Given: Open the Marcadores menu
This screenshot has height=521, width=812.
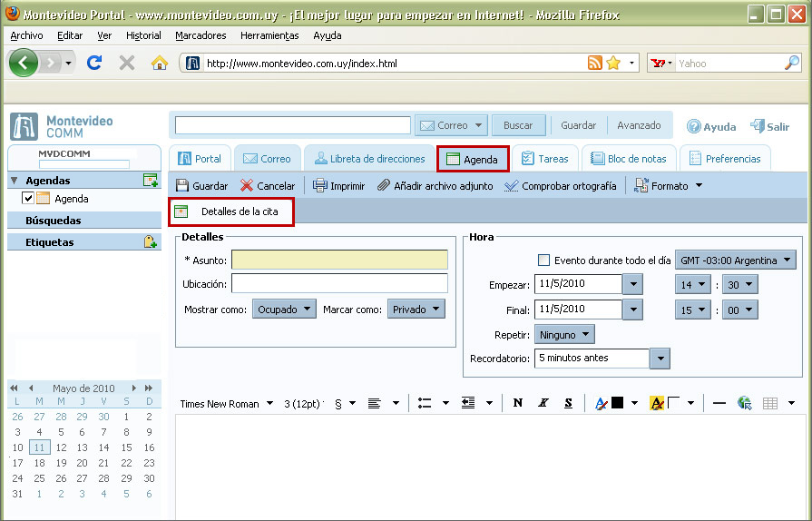Looking at the screenshot, I should point(201,35).
